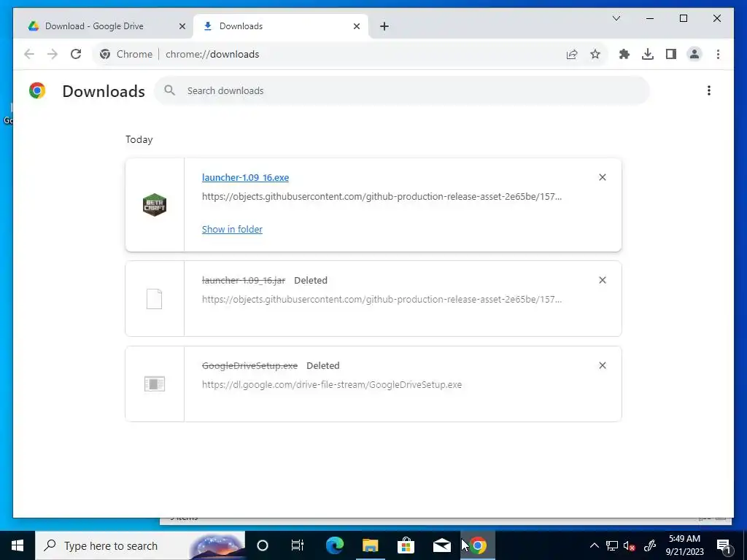Open the Chrome three-dot main menu
The height and width of the screenshot is (560, 747).
718,54
